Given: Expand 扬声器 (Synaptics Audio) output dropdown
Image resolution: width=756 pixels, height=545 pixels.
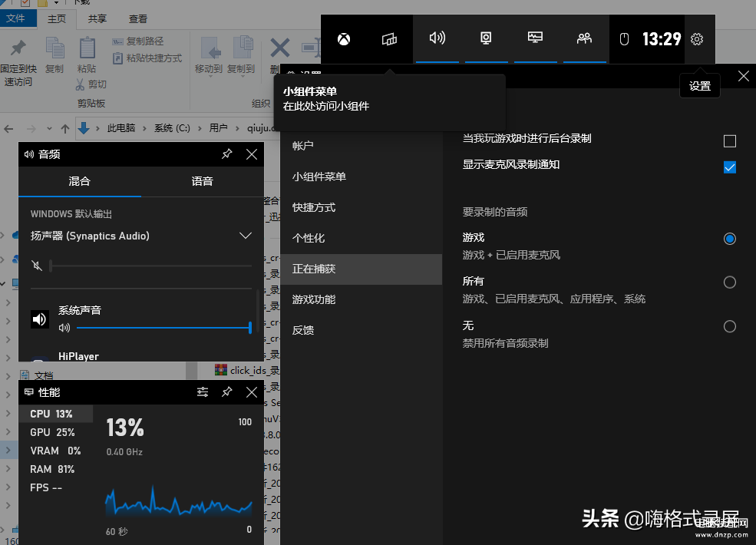Looking at the screenshot, I should [x=246, y=236].
